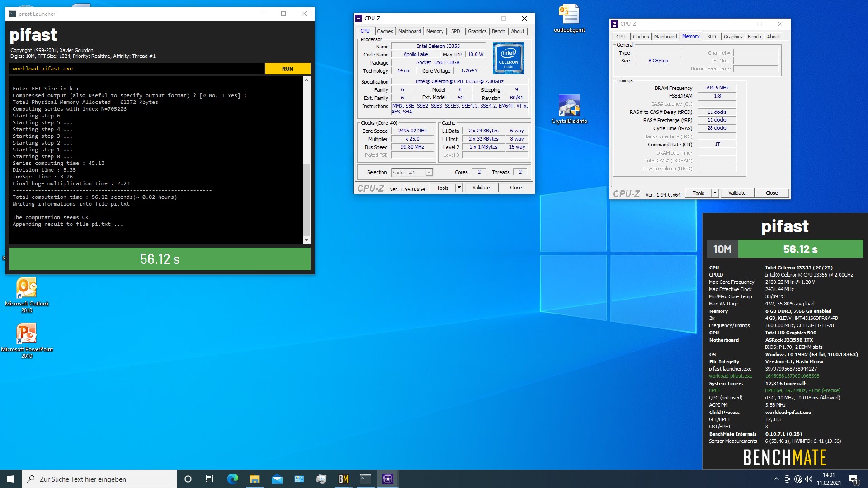Click the green 56.12 s result bar
Viewport: 868px width, 488px height.
[160, 259]
